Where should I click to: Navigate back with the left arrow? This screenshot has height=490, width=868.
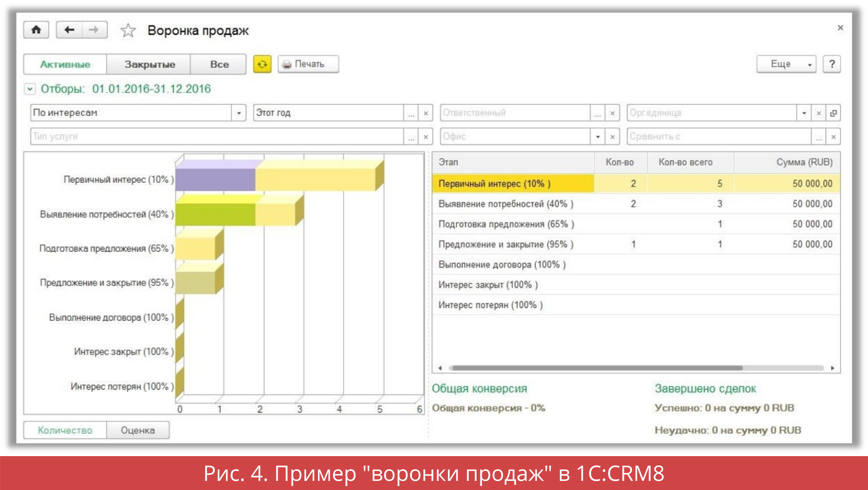[69, 30]
